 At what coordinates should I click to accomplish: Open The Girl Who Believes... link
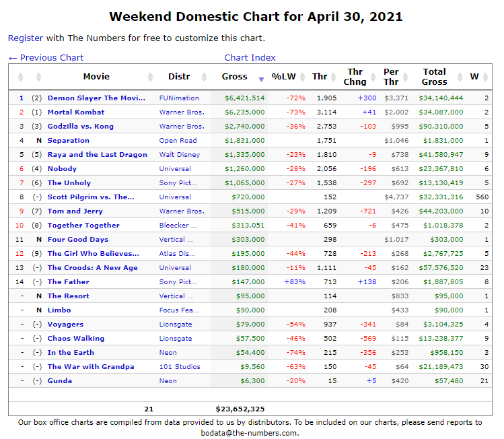pyautogui.click(x=94, y=254)
